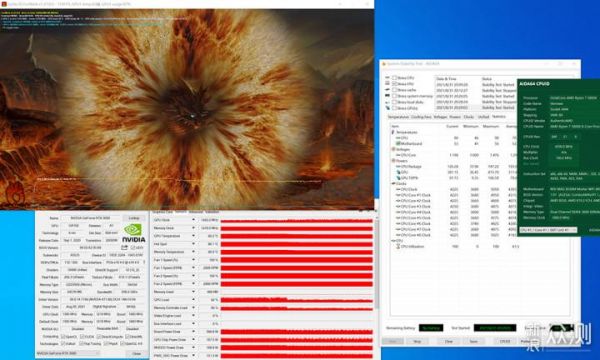Toggle the Stress CPU checkbox
This screenshot has width=600, height=360.
[x=394, y=78]
